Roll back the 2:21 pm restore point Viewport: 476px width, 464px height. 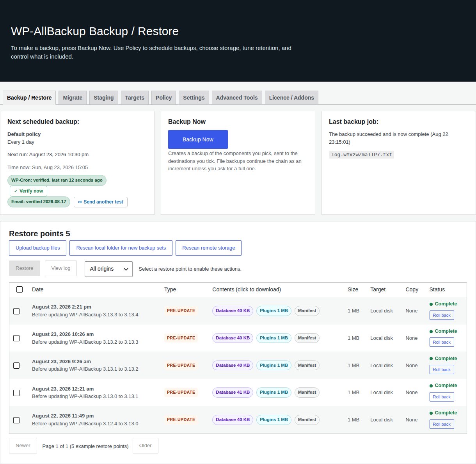(x=442, y=315)
